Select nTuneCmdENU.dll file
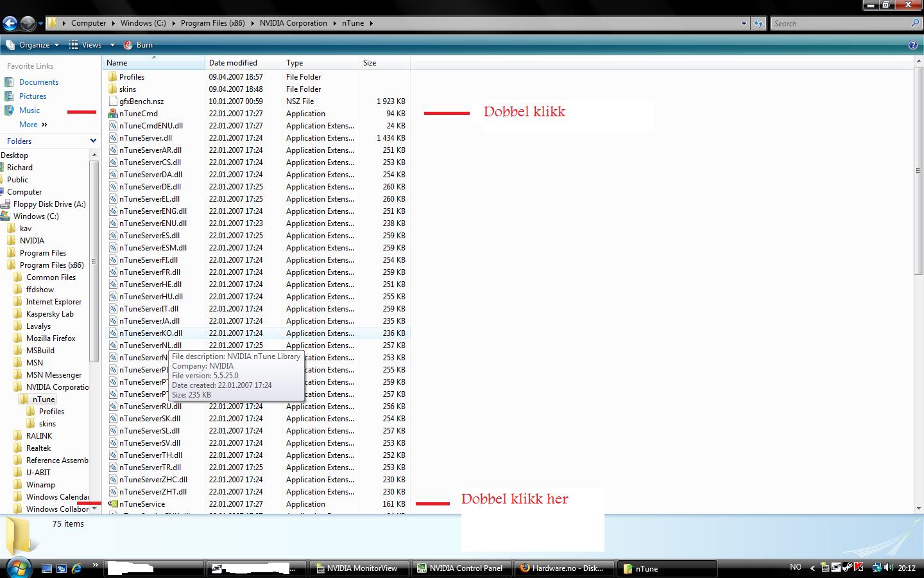This screenshot has width=924, height=578. click(x=151, y=126)
